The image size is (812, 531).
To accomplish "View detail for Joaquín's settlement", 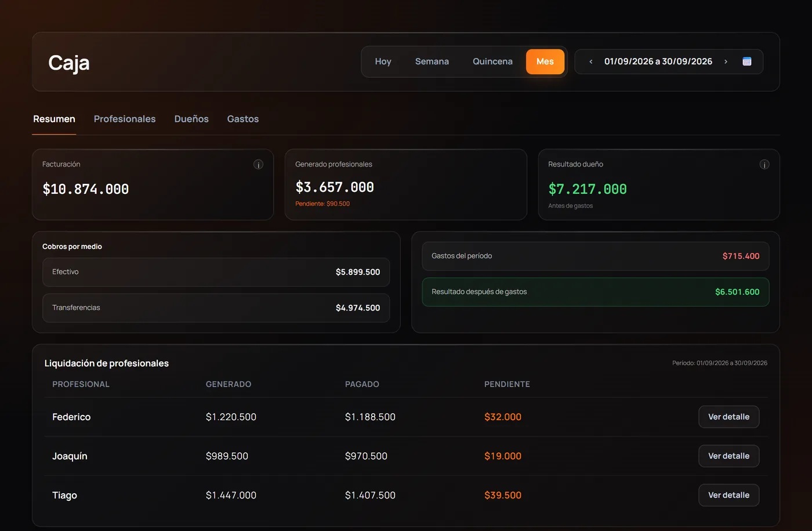I will [x=729, y=456].
